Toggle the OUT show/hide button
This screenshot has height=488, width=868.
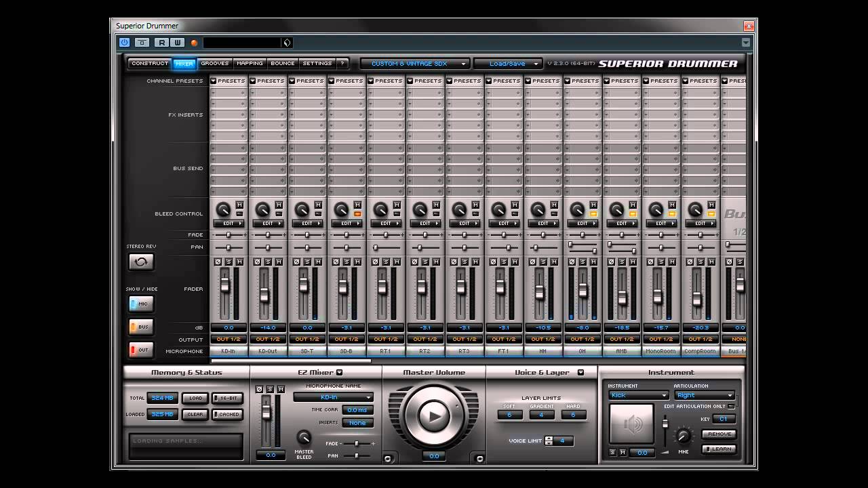click(x=141, y=350)
